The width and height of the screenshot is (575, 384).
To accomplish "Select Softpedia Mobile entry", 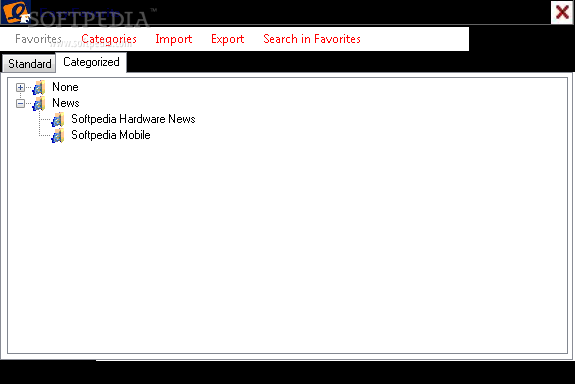I will pos(111,135).
